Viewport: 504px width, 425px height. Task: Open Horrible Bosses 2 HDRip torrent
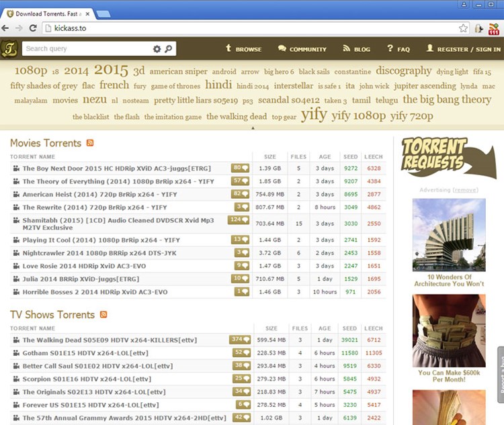pyautogui.click(x=95, y=292)
